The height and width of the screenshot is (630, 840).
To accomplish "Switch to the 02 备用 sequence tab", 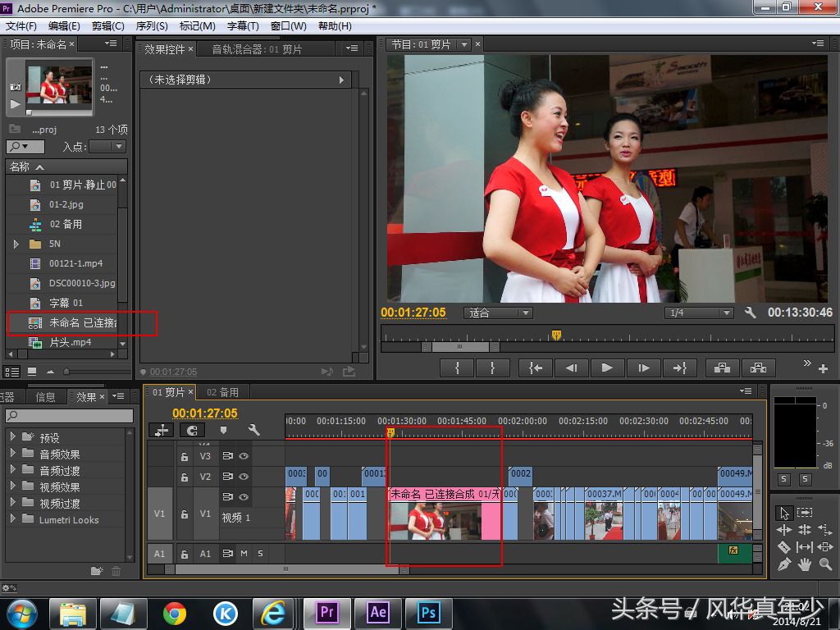I will point(222,392).
